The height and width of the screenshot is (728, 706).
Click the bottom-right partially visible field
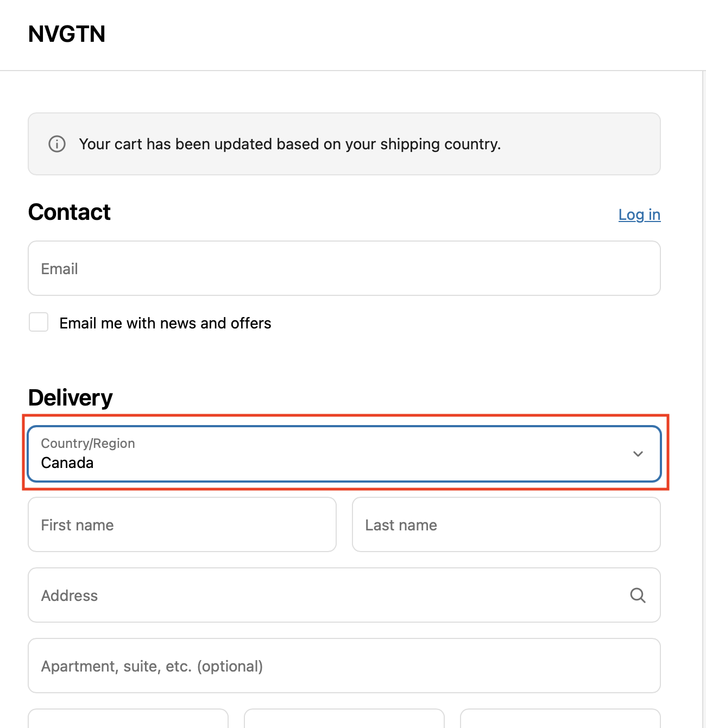[x=560, y=719]
